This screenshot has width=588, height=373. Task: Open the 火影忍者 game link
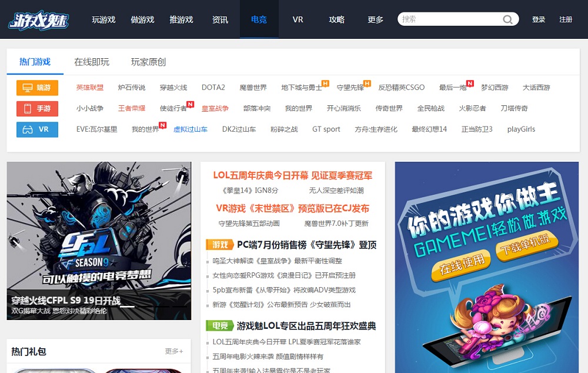[x=472, y=108]
